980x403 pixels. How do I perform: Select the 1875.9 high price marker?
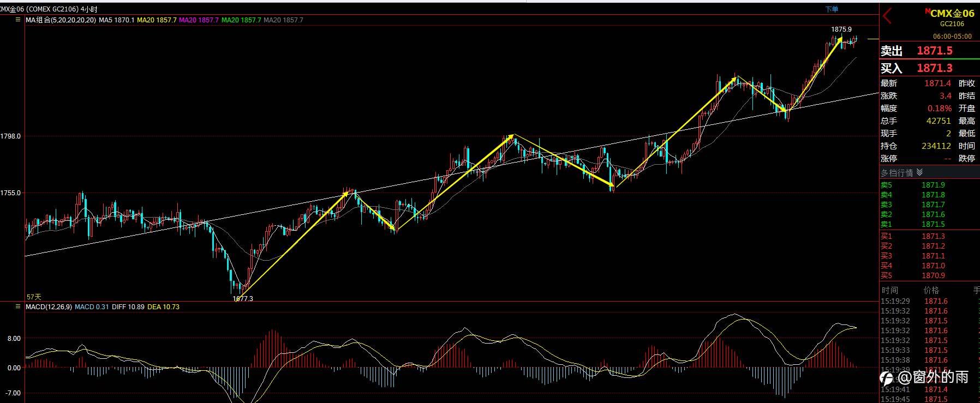click(x=841, y=29)
